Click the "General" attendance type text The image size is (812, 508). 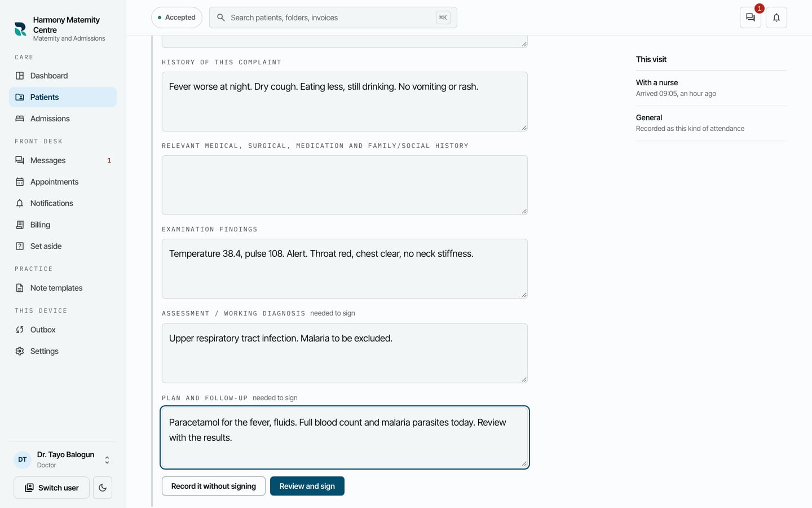coord(649,117)
